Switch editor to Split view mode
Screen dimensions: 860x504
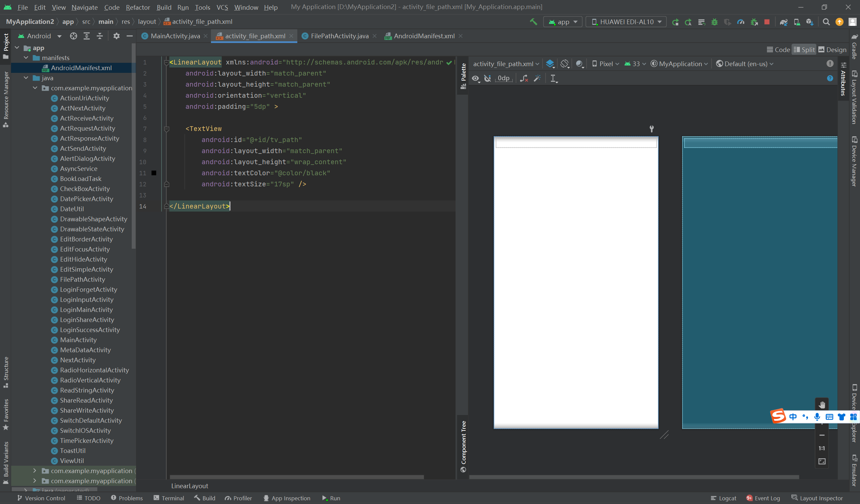tap(804, 50)
